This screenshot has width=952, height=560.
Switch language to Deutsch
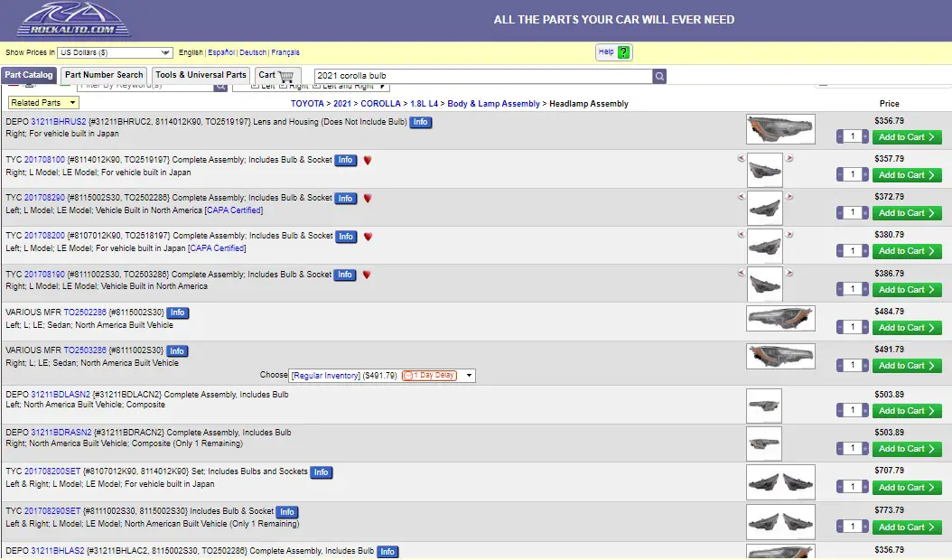(x=253, y=53)
